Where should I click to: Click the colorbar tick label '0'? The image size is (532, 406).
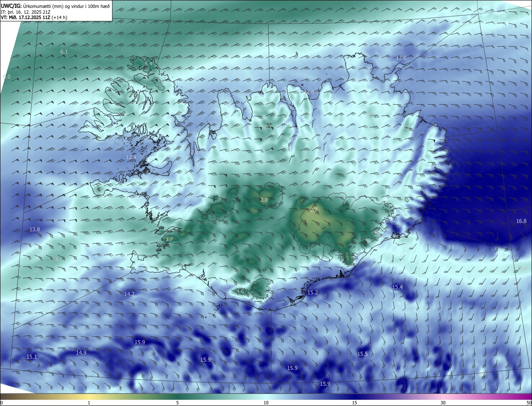(x=2, y=403)
